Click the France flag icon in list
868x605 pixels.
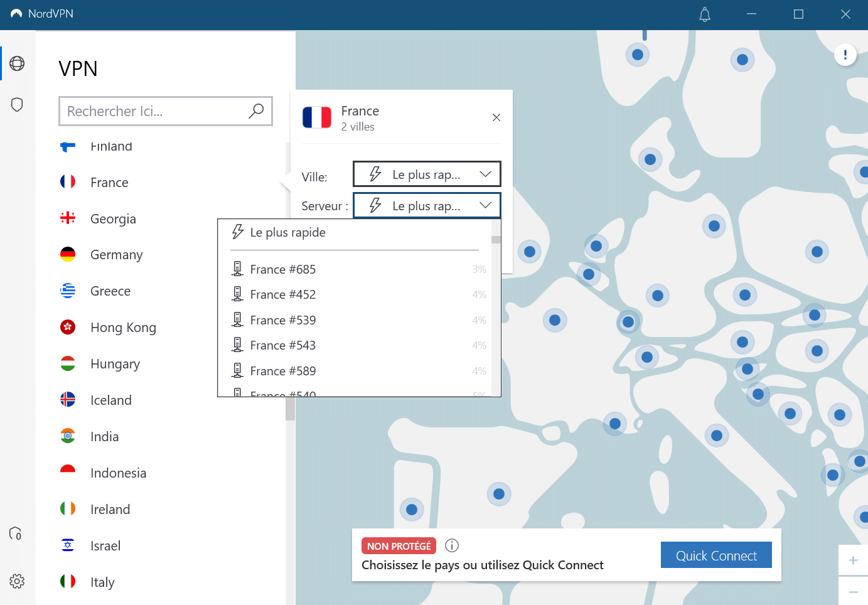point(68,181)
